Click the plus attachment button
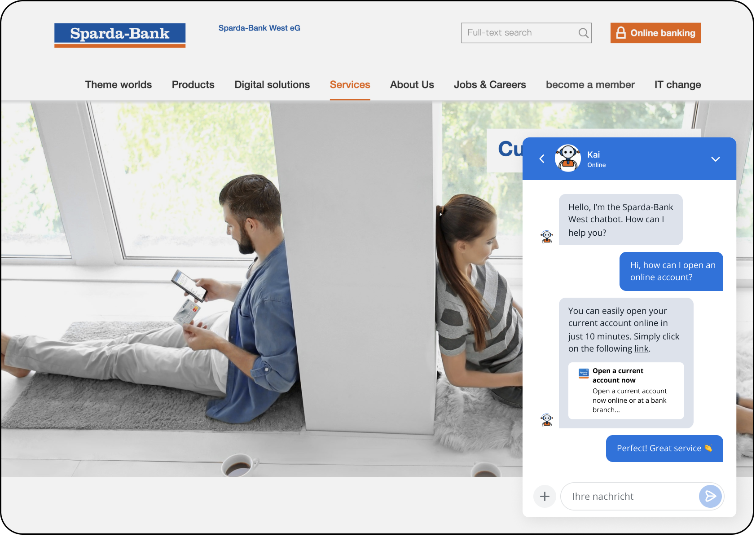The image size is (756, 537). [x=545, y=496]
